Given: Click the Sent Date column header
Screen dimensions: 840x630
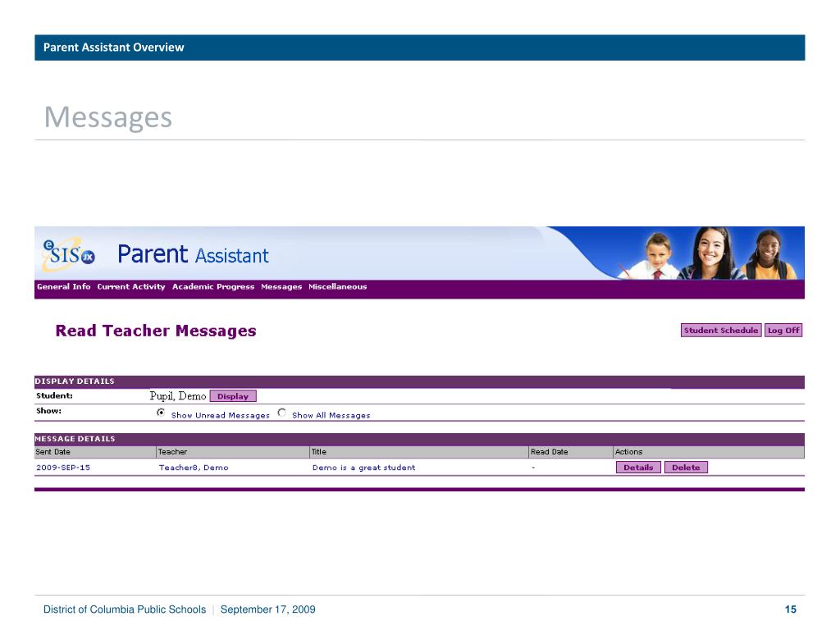Looking at the screenshot, I should (x=95, y=452).
